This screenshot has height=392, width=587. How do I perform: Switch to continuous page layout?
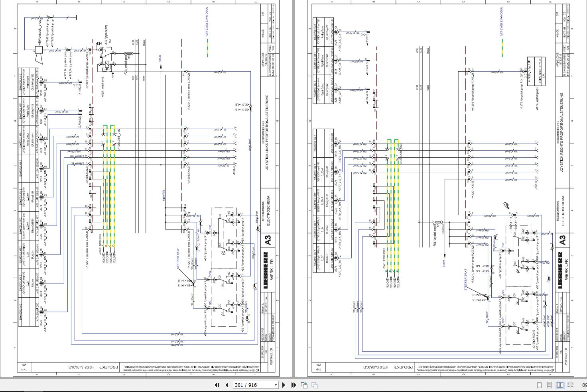point(549,385)
